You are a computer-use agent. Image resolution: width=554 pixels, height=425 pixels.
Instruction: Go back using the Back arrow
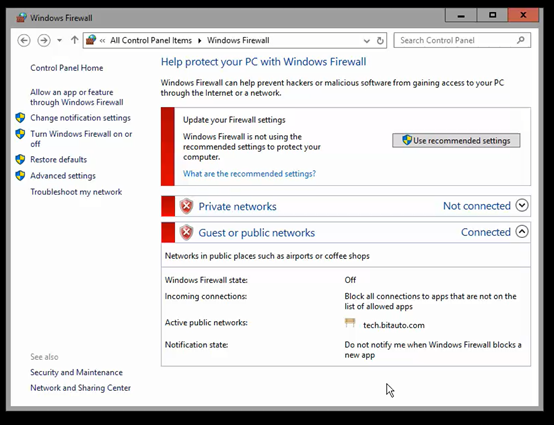pos(24,41)
